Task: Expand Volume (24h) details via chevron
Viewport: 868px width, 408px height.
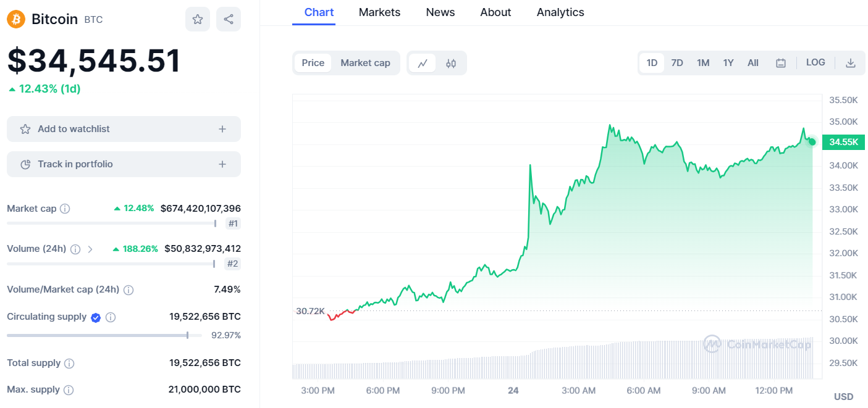Action: point(91,249)
